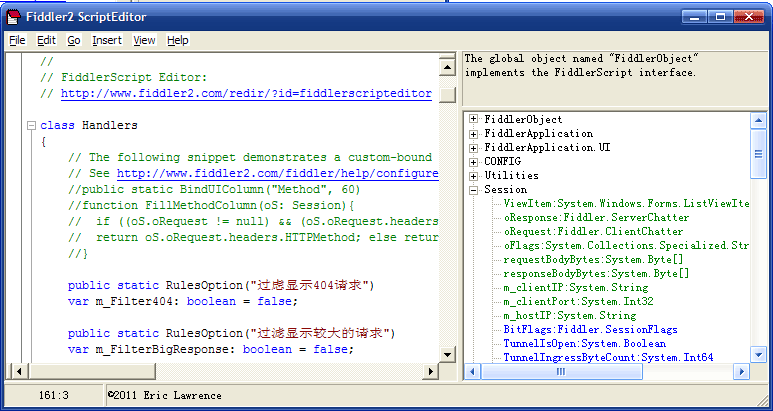Click the BindUIColumn("Method", 60) comment line
Screen dimensions: 773x411
(214, 189)
